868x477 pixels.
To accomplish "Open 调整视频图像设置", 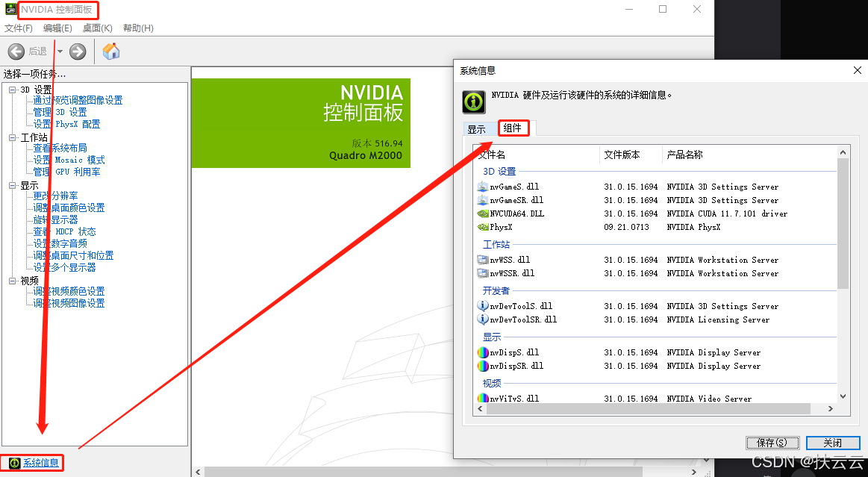I will pos(69,303).
